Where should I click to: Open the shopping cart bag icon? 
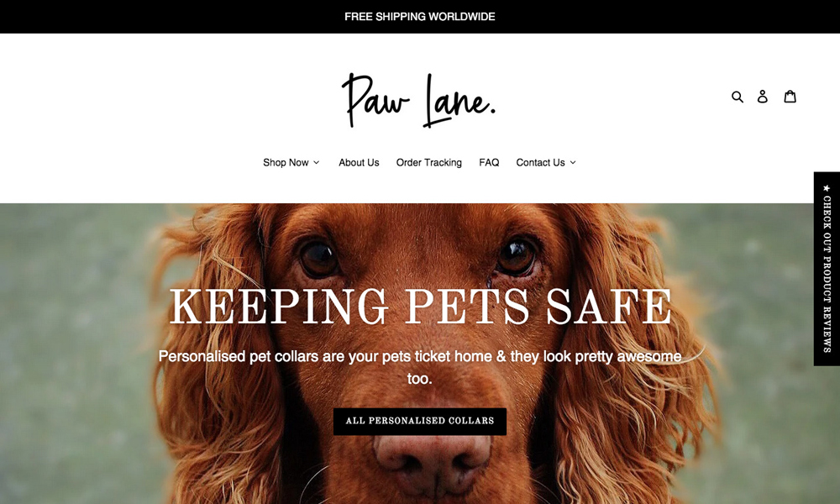[790, 97]
